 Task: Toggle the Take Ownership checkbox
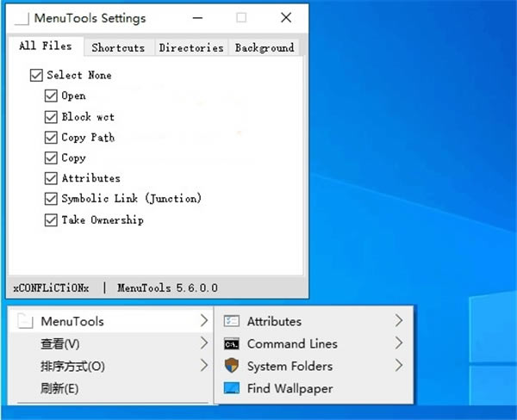pos(51,220)
